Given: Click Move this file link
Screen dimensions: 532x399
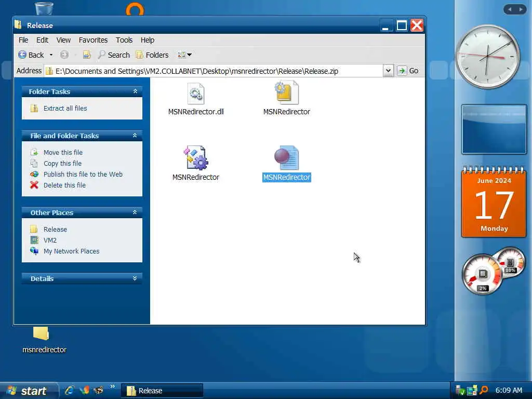Looking at the screenshot, I should coord(63,152).
